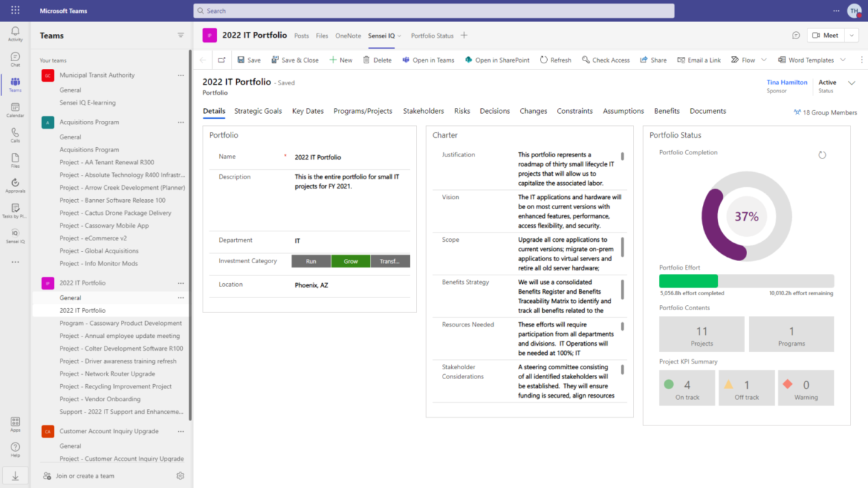Click the Teams search box
Screen dimensions: 868x488
pyautogui.click(x=434, y=11)
